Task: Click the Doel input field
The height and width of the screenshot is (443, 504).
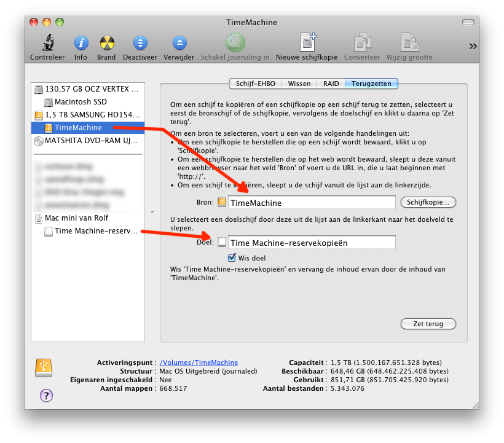Action: click(x=312, y=243)
